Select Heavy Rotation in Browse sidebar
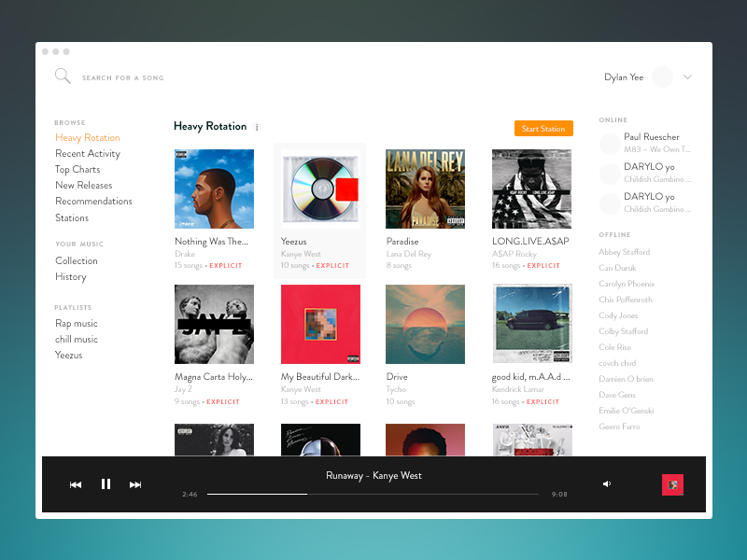 (x=88, y=137)
